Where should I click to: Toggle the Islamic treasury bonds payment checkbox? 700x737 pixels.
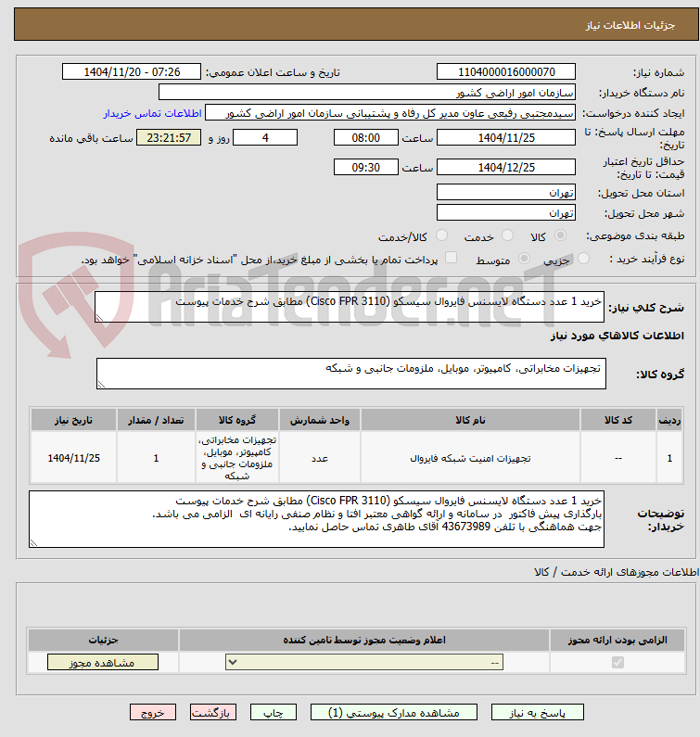click(x=451, y=258)
